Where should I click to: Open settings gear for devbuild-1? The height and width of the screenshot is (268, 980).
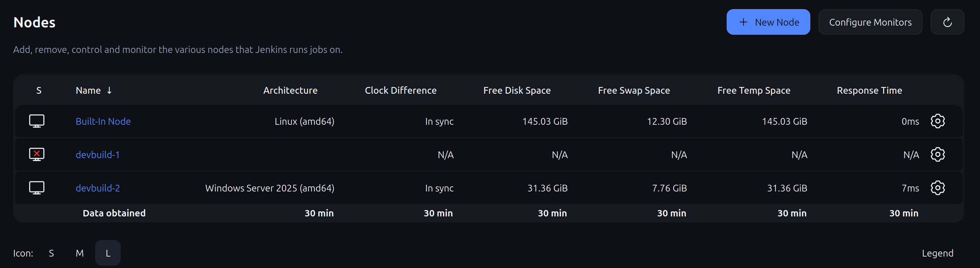937,155
